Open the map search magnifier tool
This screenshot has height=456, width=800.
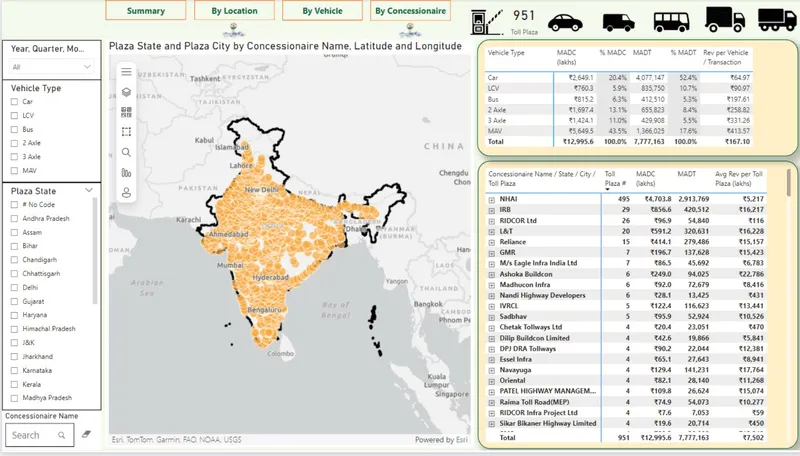tap(127, 153)
